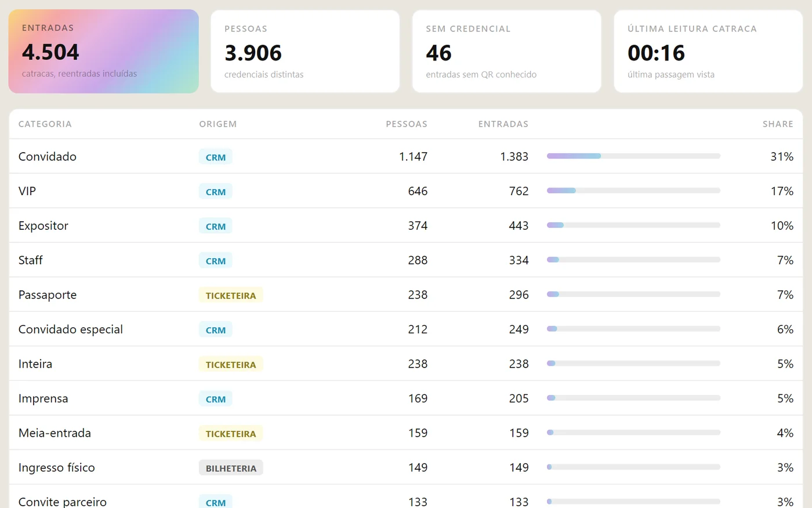Image resolution: width=812 pixels, height=508 pixels.
Task: Open the Convidado especial row
Action: 406,329
